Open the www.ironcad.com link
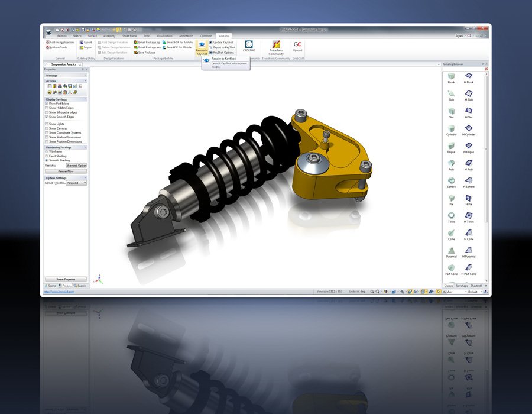This screenshot has height=414, width=532. (59, 292)
